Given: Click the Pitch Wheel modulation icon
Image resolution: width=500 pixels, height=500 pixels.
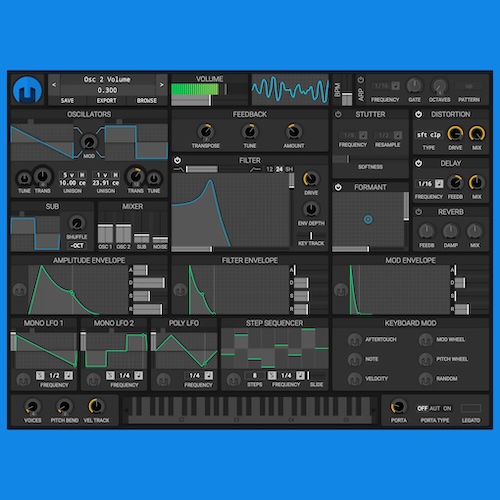Looking at the screenshot, I should [426, 360].
